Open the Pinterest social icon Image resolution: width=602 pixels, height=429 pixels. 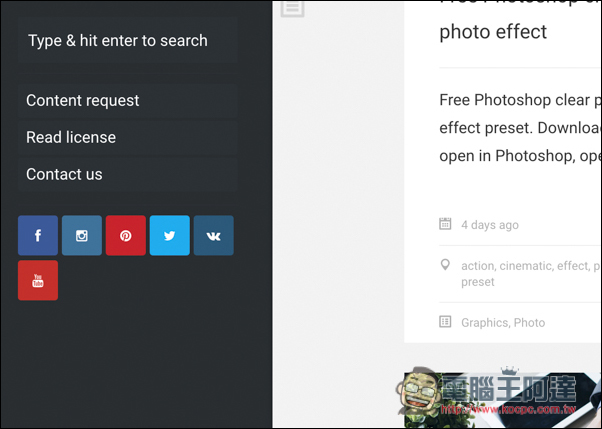click(126, 235)
